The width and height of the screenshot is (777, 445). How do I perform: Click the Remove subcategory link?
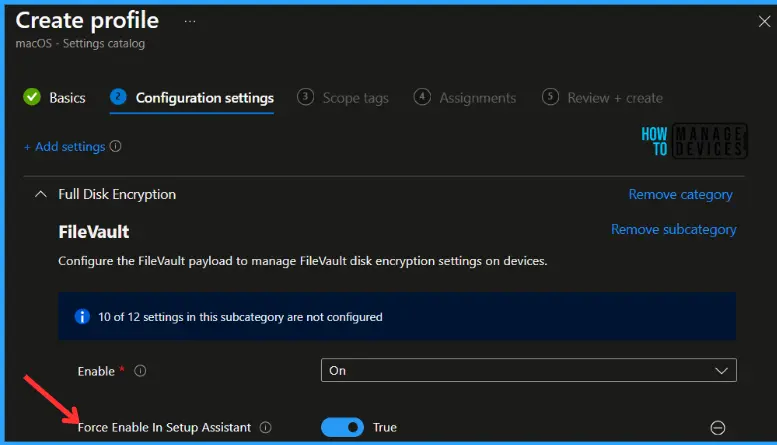click(673, 229)
